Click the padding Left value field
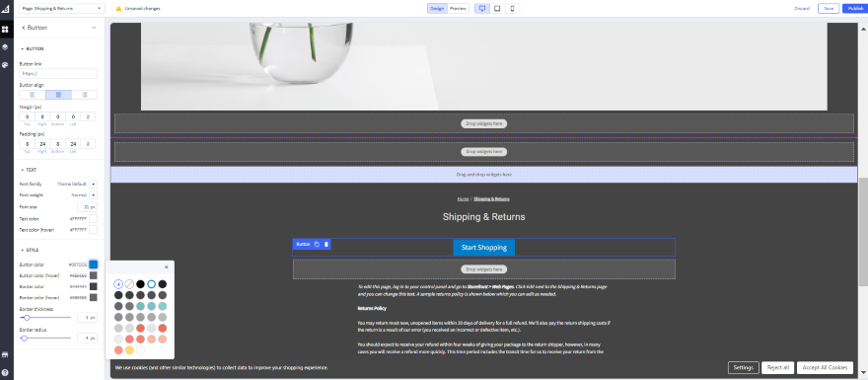This screenshot has width=868, height=380. click(74, 144)
